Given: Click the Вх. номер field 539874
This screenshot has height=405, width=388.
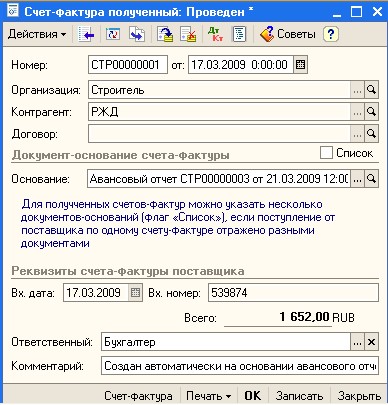Looking at the screenshot, I should point(293,293).
